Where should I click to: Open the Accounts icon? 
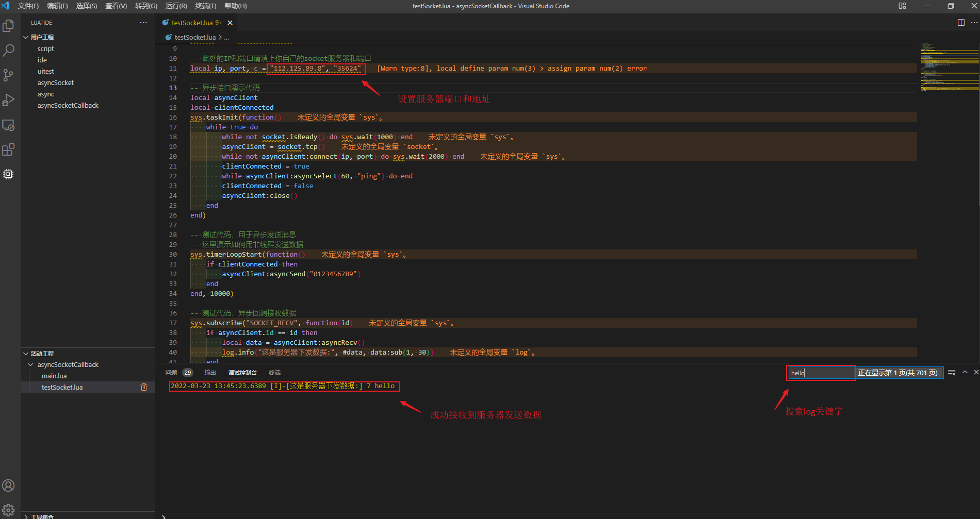click(8, 485)
